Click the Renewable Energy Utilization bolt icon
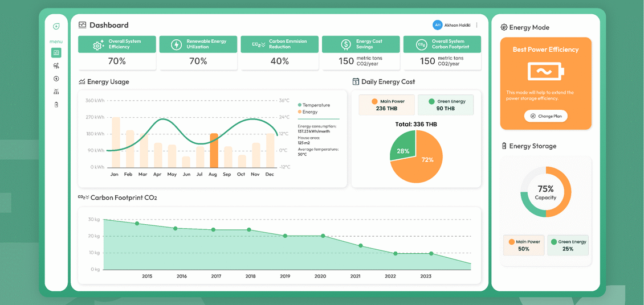The width and height of the screenshot is (644, 305). point(176,44)
